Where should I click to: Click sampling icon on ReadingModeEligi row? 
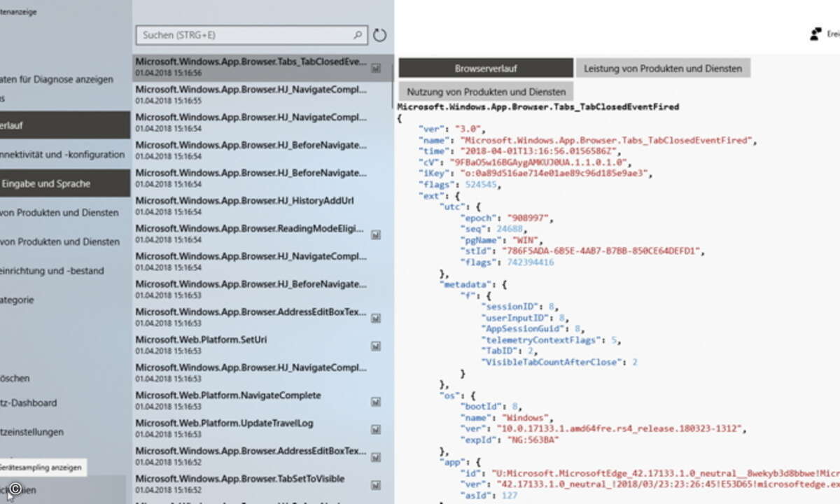coord(376,235)
